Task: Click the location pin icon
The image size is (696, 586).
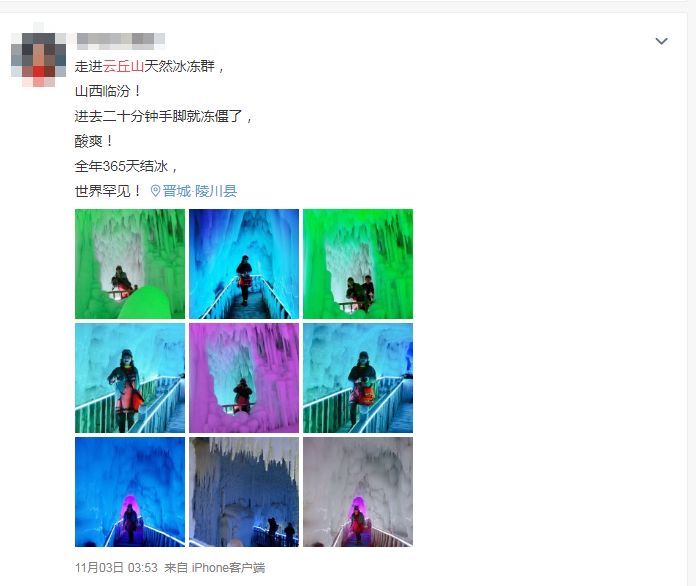Action: click(155, 191)
